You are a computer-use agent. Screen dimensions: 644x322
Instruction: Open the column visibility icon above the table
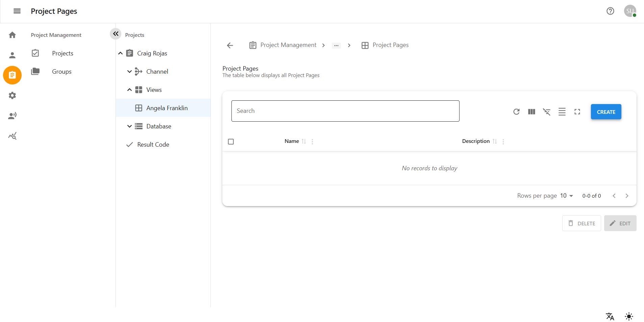(531, 112)
